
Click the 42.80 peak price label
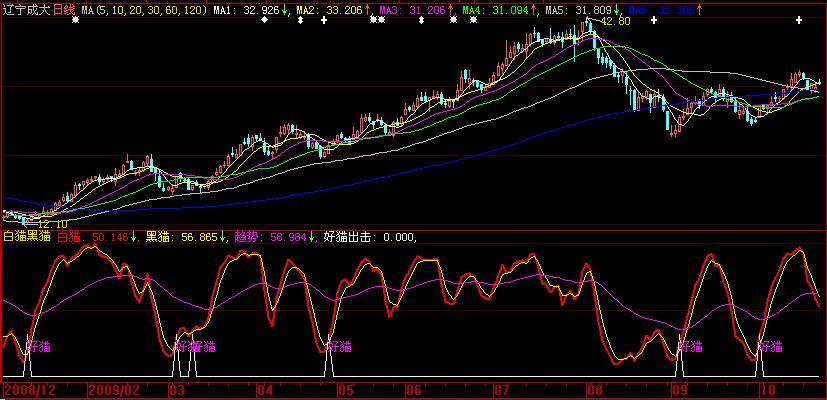[x=616, y=21]
